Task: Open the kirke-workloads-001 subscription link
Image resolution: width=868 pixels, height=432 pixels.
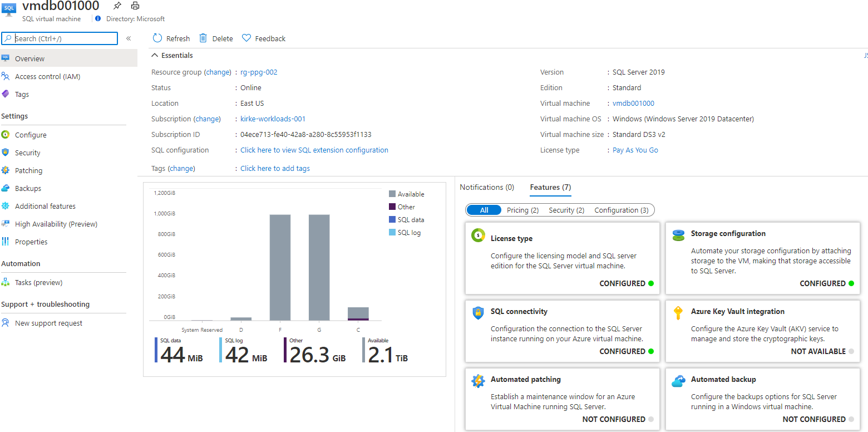Action: coord(273,119)
